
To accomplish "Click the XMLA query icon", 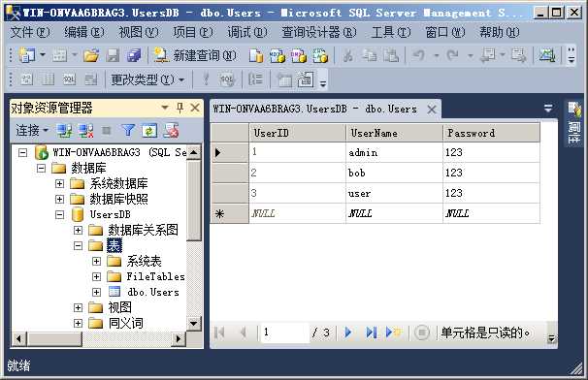I will point(320,56).
